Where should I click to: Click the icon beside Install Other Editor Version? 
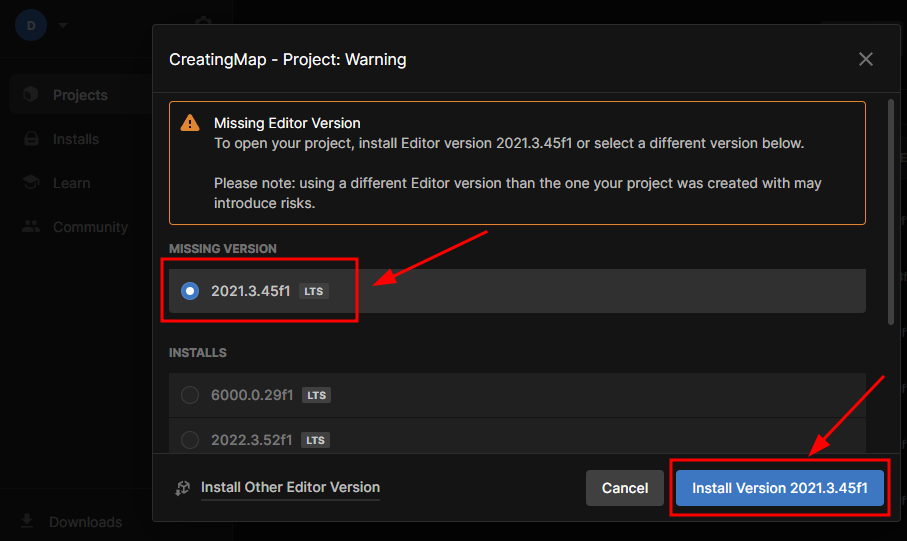(x=182, y=488)
